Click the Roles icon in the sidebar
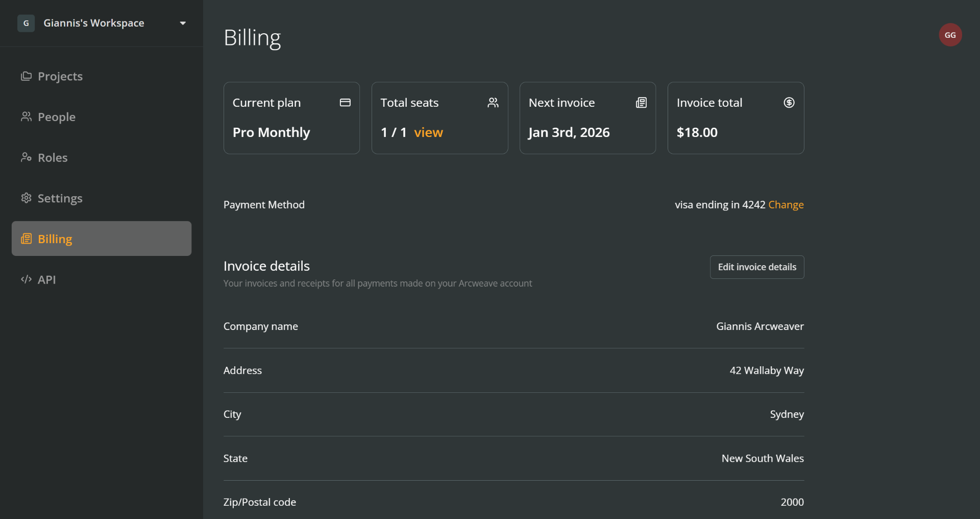The image size is (980, 519). 26,157
